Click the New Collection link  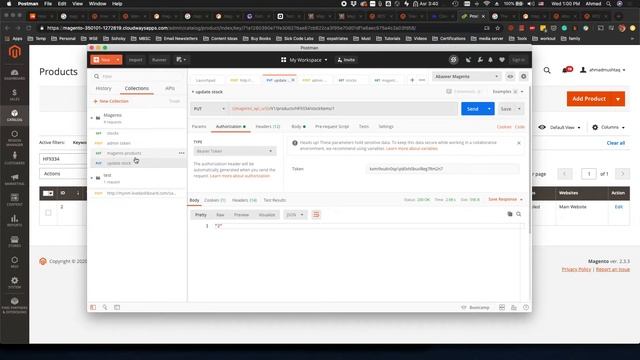coord(111,101)
